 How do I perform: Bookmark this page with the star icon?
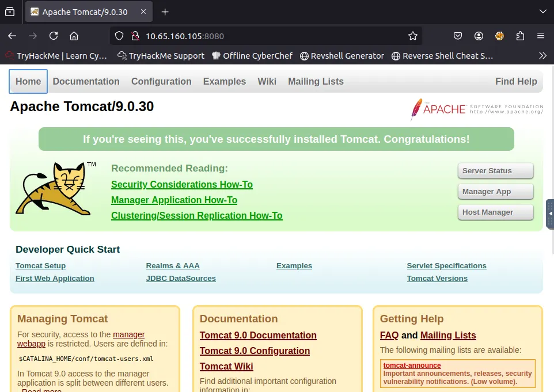[412, 36]
